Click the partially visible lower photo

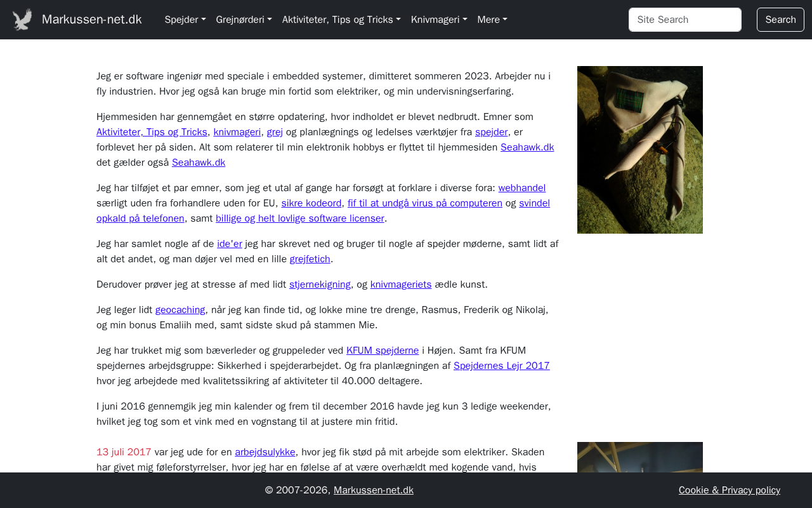click(x=640, y=457)
